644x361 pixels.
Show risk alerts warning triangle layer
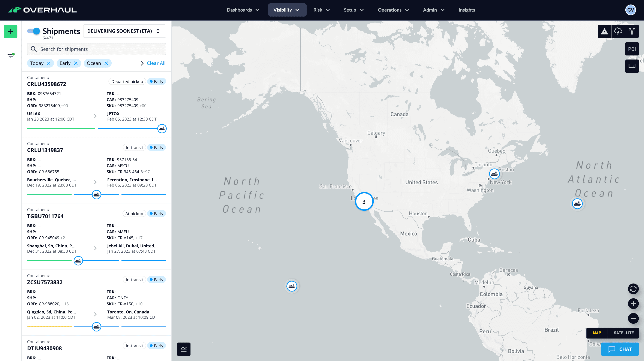604,31
